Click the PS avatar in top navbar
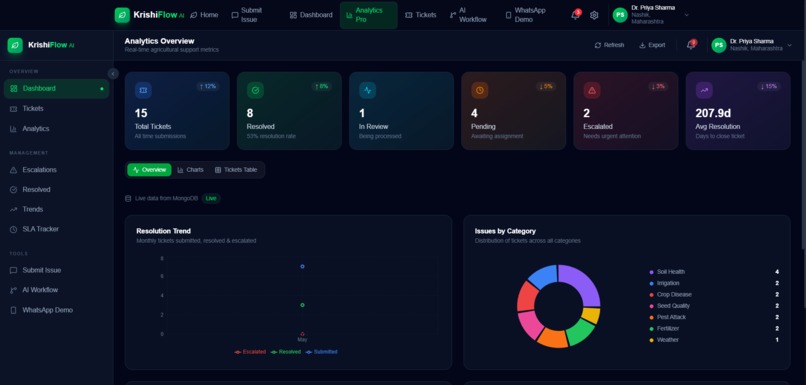 (x=620, y=15)
